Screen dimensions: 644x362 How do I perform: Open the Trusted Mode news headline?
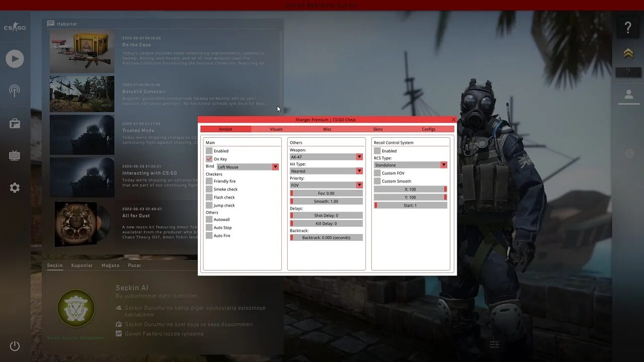[x=138, y=130]
